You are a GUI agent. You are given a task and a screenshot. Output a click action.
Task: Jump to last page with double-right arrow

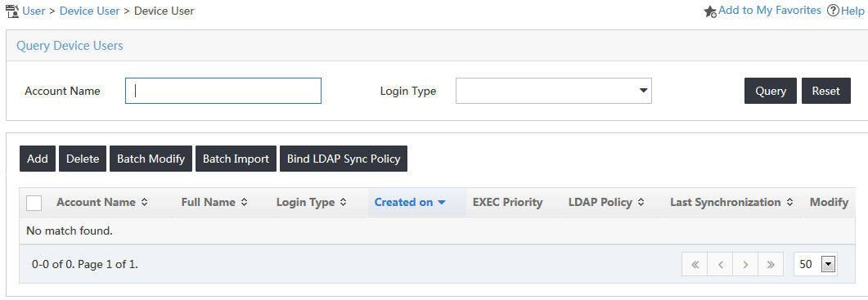coord(770,265)
